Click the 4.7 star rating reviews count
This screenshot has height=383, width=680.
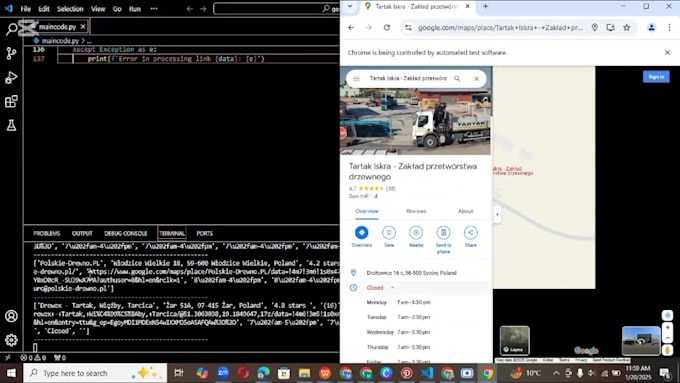(391, 188)
